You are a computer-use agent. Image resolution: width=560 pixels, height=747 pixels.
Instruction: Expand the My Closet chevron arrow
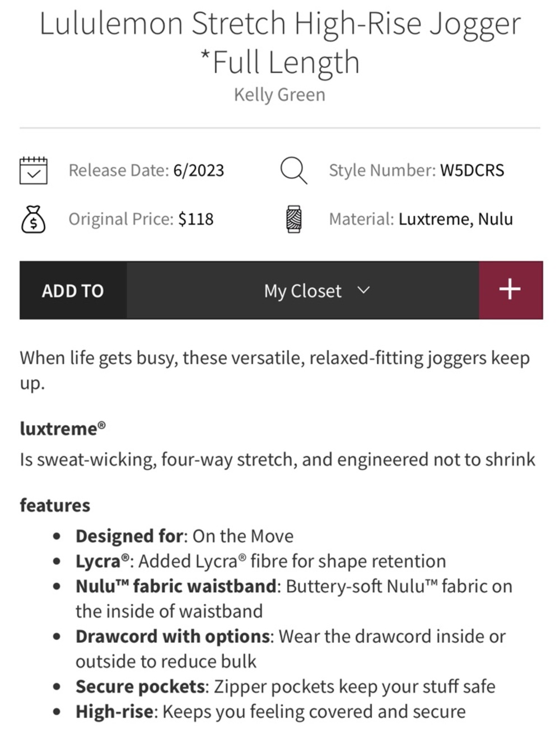(363, 290)
